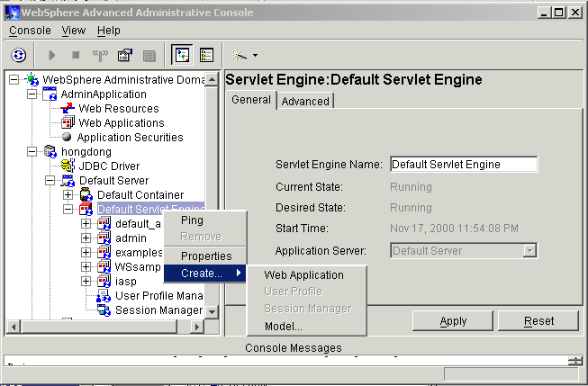The height and width of the screenshot is (386, 588).
Task: Expand the iasp web application node
Action: [x=86, y=281]
